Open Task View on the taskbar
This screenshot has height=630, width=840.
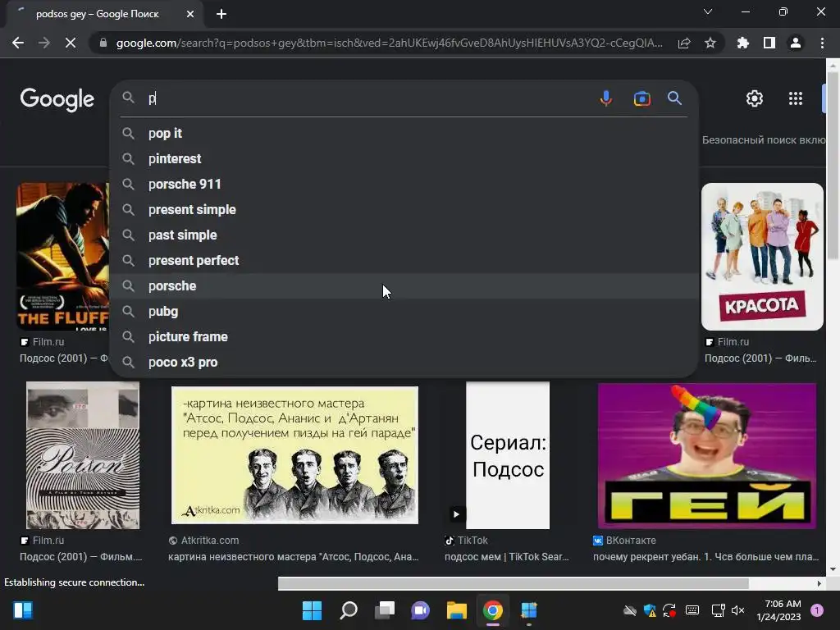tap(384, 610)
